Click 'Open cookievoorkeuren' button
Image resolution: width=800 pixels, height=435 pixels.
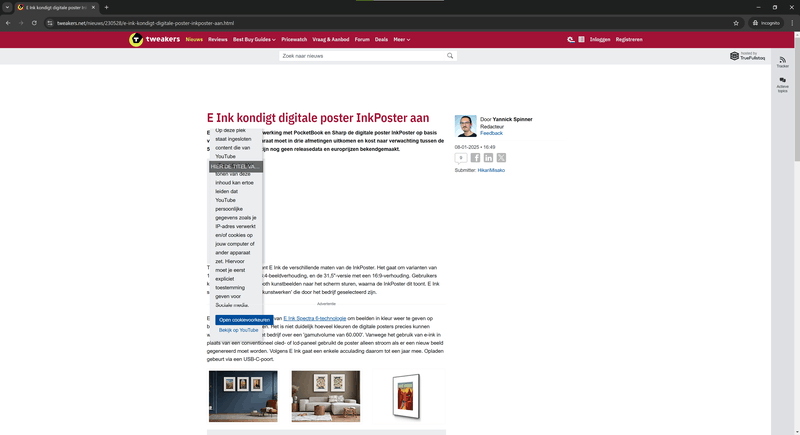pyautogui.click(x=244, y=320)
